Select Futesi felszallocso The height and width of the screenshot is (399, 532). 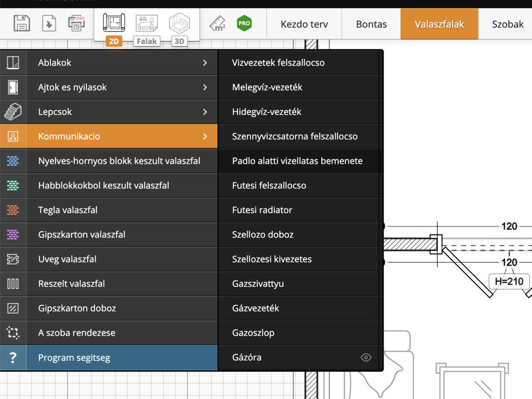[301, 185]
